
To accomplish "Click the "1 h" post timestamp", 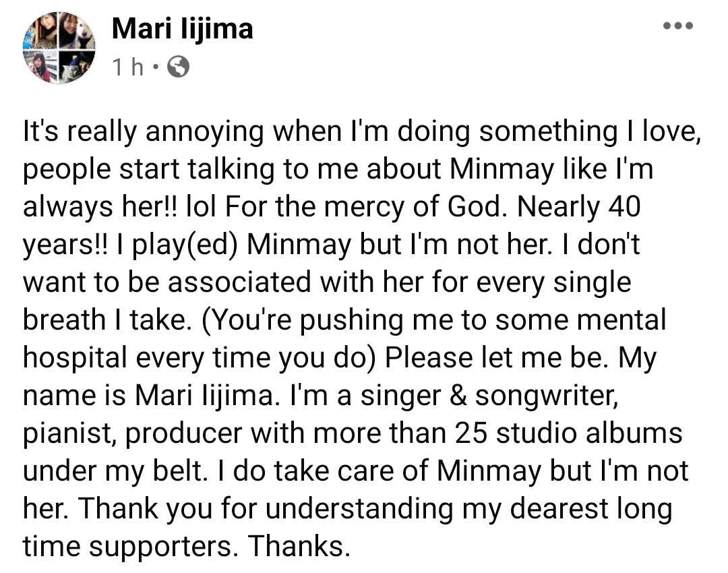I will tap(127, 67).
